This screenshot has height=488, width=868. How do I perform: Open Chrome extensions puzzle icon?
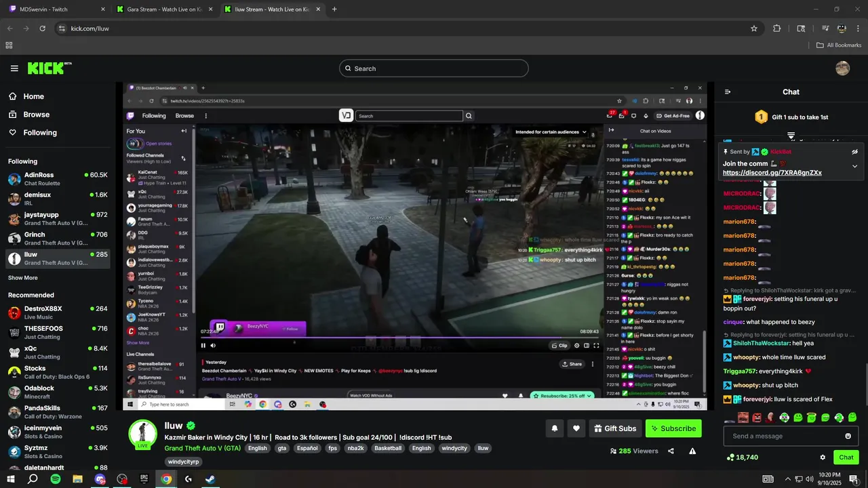(777, 28)
